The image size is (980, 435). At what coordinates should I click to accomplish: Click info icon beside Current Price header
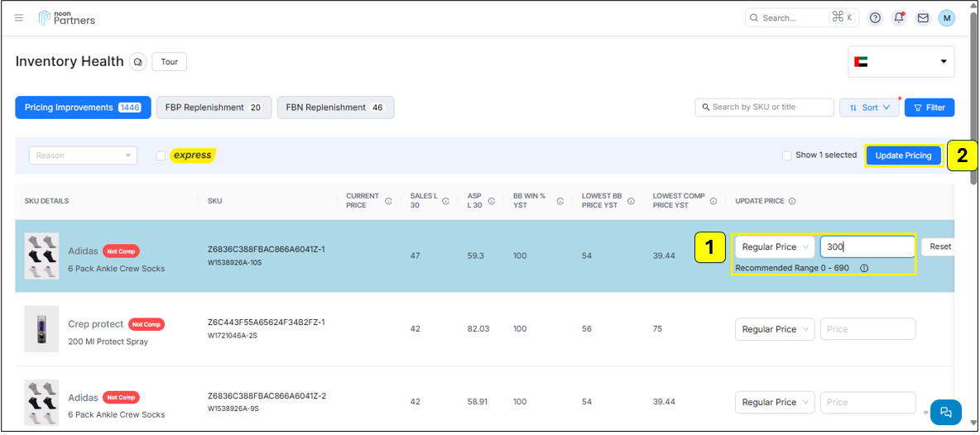coord(388,201)
